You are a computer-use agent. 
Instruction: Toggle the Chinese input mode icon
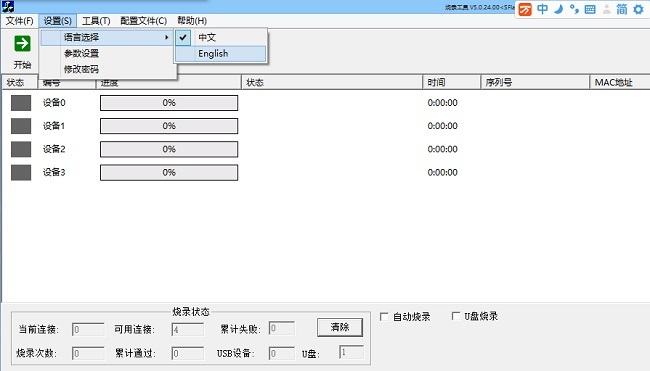coord(542,9)
